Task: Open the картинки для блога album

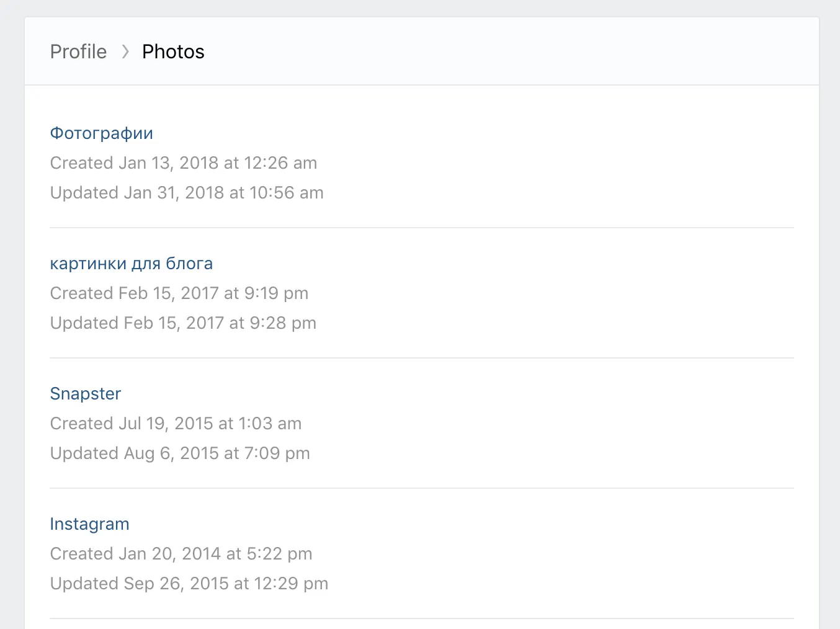Action: point(131,264)
